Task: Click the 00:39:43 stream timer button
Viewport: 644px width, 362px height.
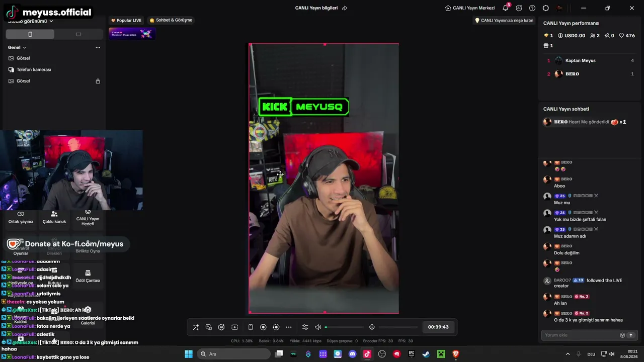Action: pyautogui.click(x=438, y=327)
